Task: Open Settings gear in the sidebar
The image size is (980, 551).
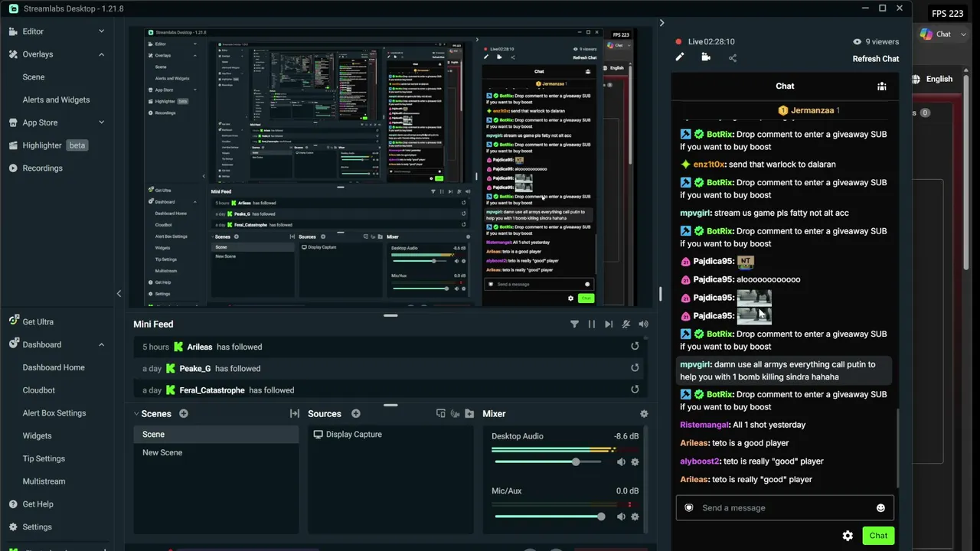Action: [13, 527]
